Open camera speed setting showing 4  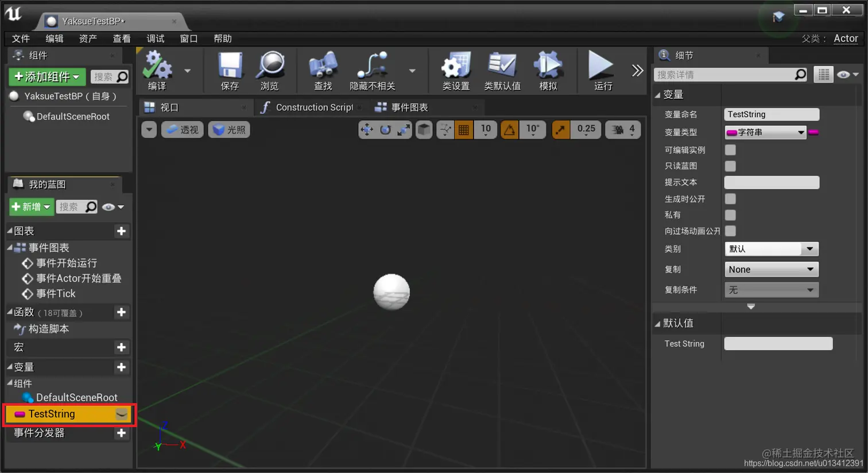(x=623, y=130)
